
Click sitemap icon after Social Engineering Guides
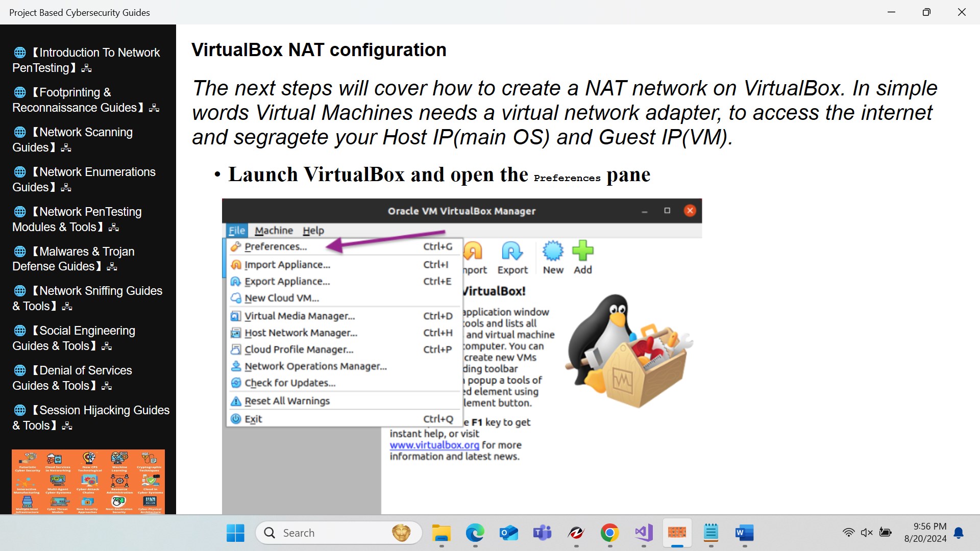tap(107, 346)
